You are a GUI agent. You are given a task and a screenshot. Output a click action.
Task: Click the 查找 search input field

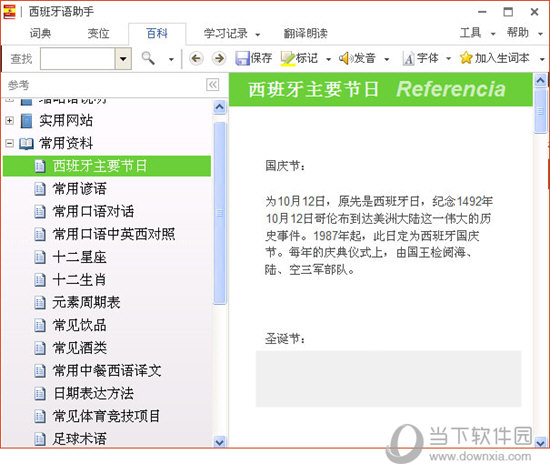[x=78, y=59]
